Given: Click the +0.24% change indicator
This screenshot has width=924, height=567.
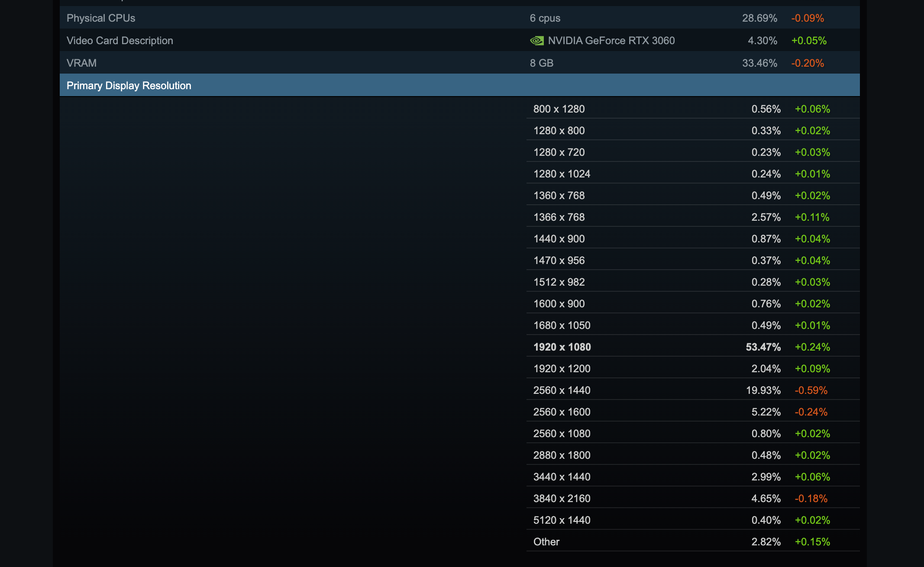Looking at the screenshot, I should click(x=812, y=346).
